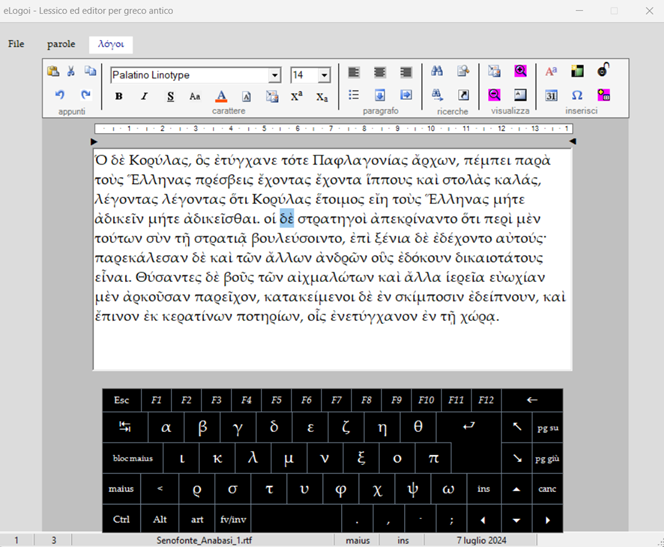
Task: Toggle the bloc maius key on keyboard
Action: 132,458
